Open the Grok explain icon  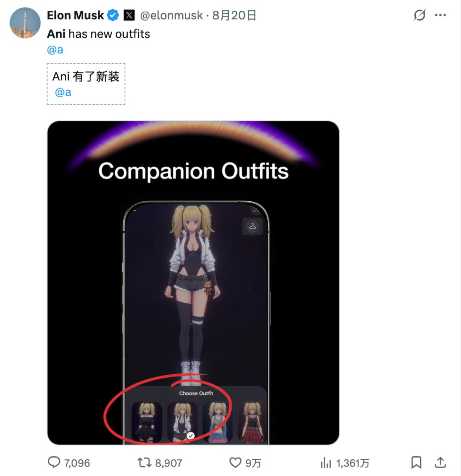click(420, 15)
